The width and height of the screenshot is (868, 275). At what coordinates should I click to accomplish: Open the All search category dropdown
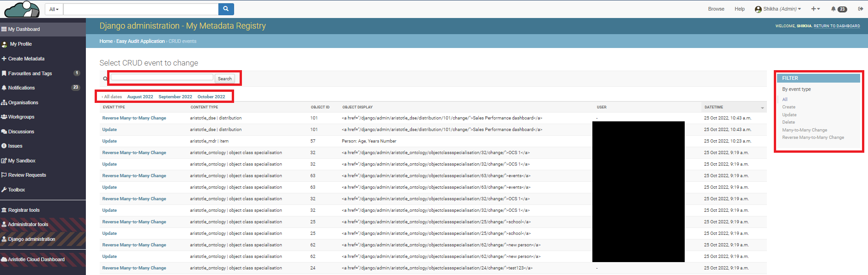coord(54,9)
